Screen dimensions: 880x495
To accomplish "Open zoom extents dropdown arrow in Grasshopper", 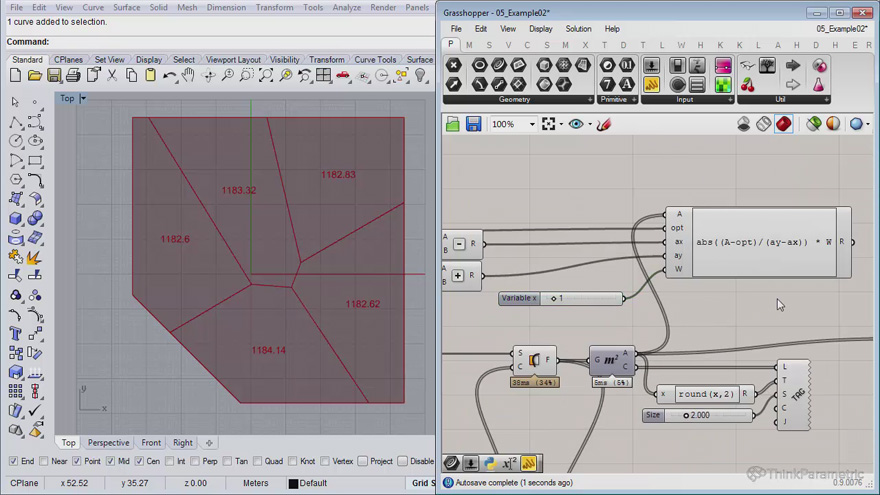I will point(561,124).
